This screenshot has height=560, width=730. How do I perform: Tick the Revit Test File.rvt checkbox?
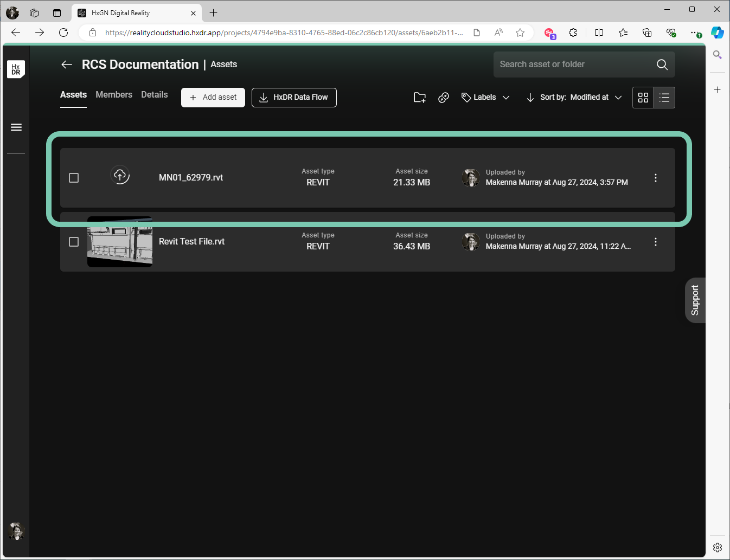pyautogui.click(x=74, y=242)
